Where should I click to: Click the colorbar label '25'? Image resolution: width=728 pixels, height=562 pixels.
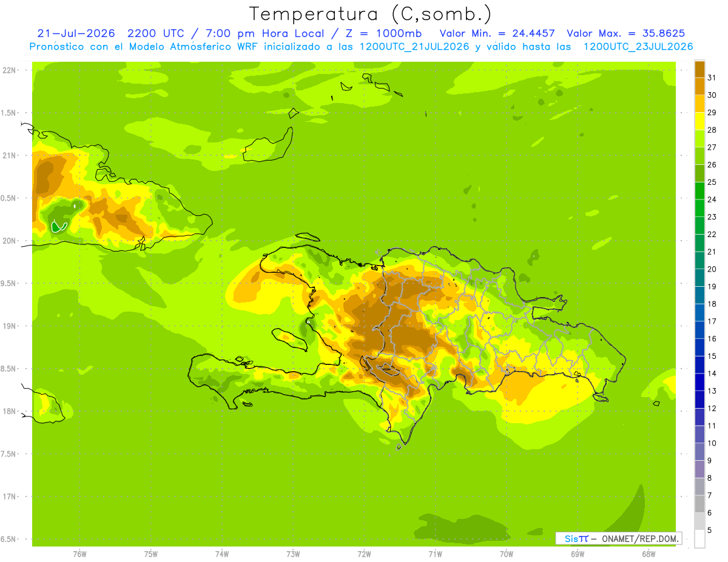712,182
